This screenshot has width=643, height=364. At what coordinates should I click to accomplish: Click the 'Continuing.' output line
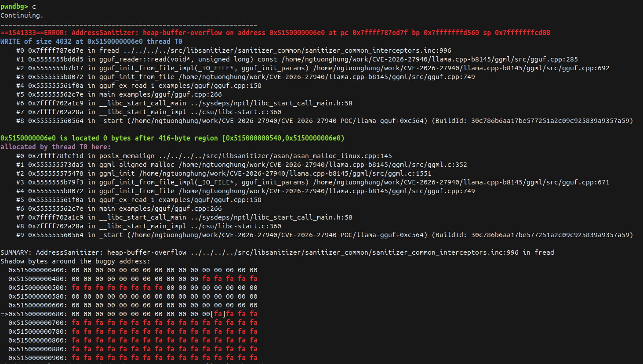(x=22, y=15)
